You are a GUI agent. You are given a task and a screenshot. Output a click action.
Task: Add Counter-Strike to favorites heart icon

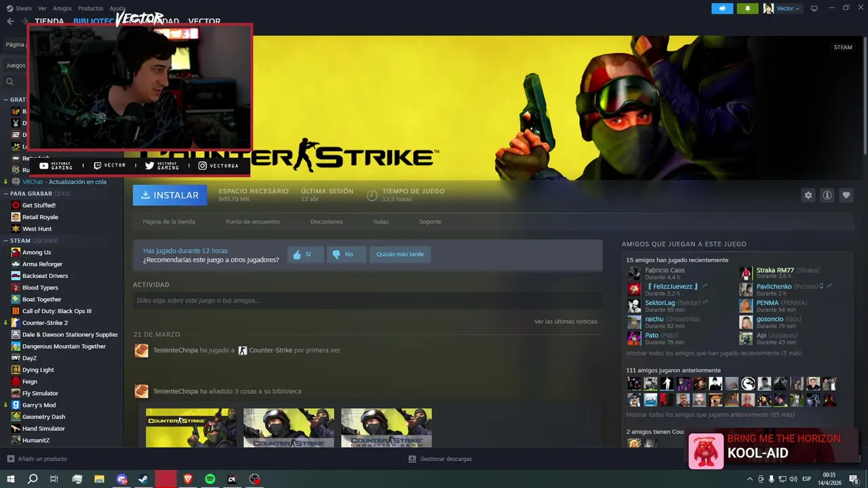pos(846,195)
